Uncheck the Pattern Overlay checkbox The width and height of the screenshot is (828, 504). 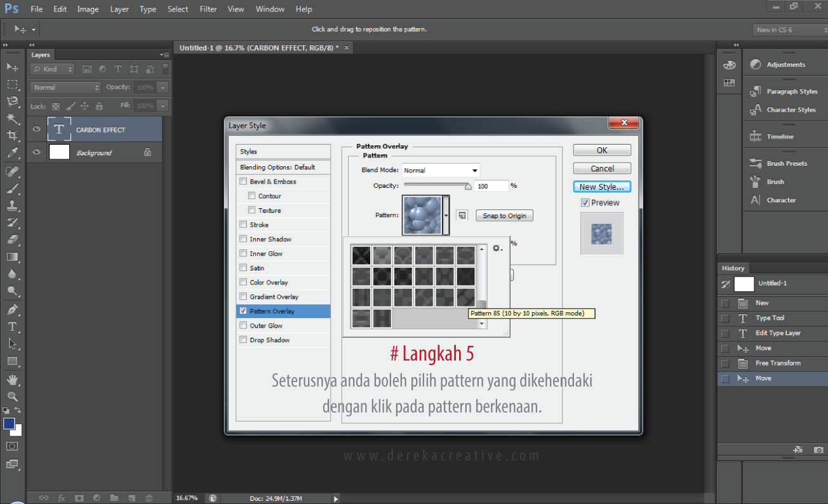tap(243, 312)
